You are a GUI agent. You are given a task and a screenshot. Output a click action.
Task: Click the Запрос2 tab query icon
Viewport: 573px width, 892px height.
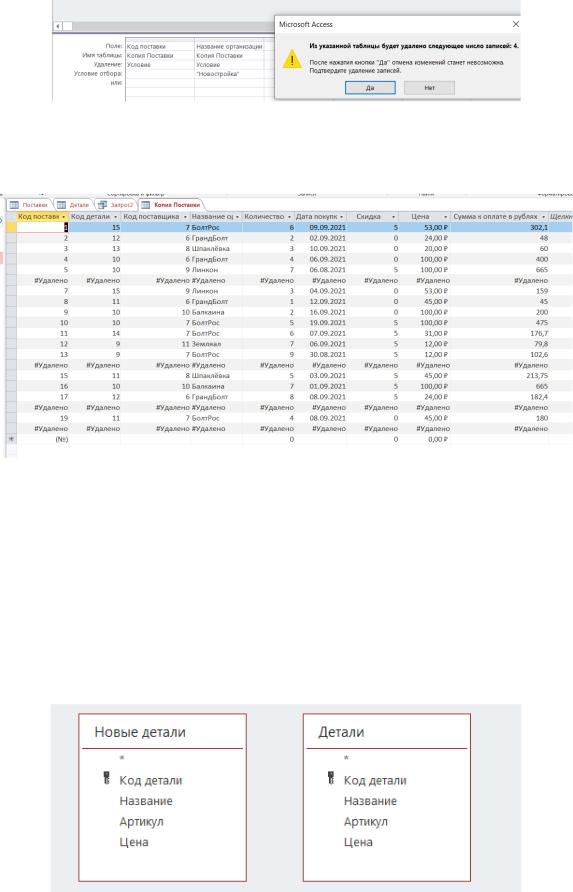[102, 205]
